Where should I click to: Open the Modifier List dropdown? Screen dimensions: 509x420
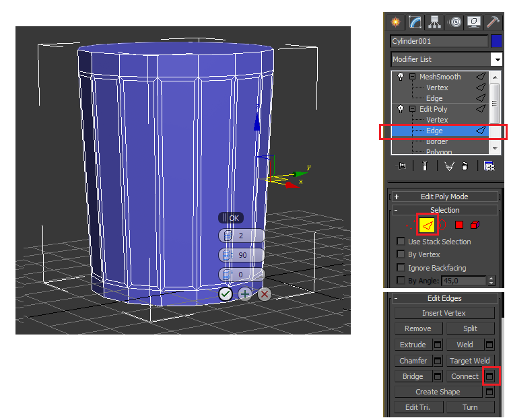point(497,60)
